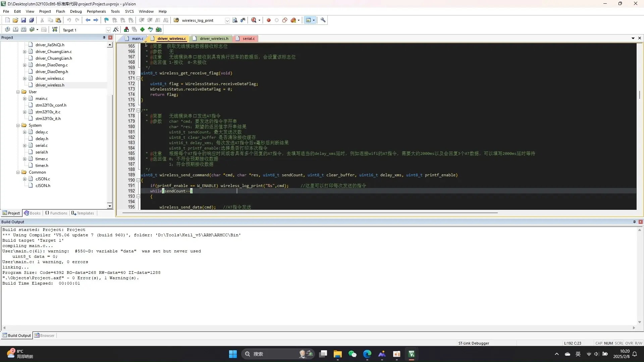This screenshot has height=362, width=644.
Task: Toggle the bookmark flag icon
Action: point(106,20)
